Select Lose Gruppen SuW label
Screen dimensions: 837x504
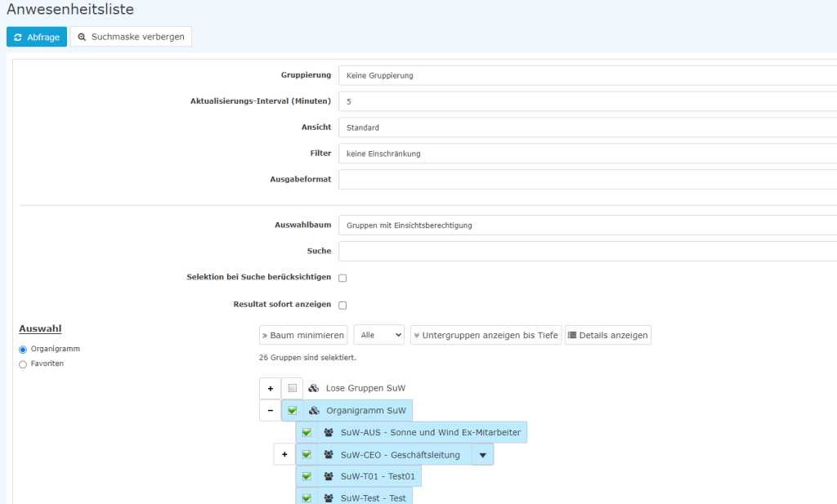point(365,388)
